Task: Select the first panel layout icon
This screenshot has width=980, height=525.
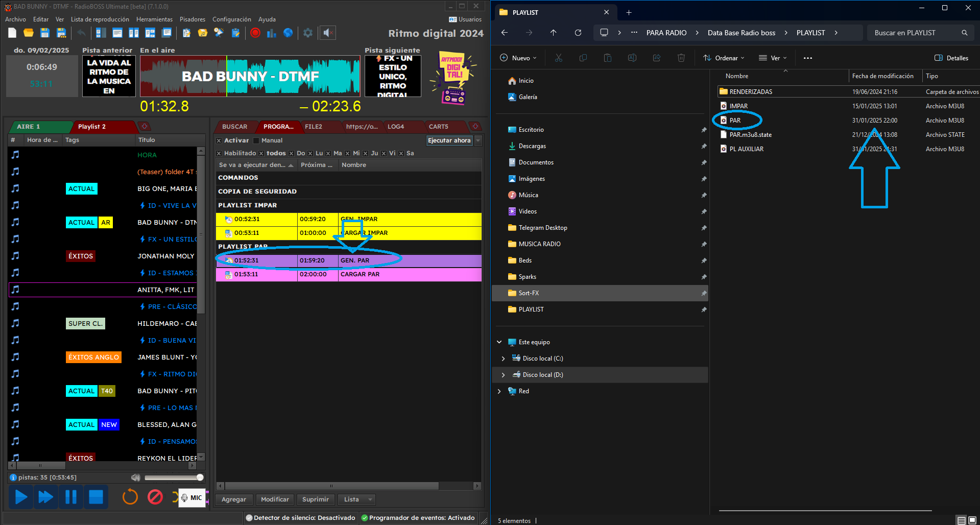Action: tap(101, 33)
